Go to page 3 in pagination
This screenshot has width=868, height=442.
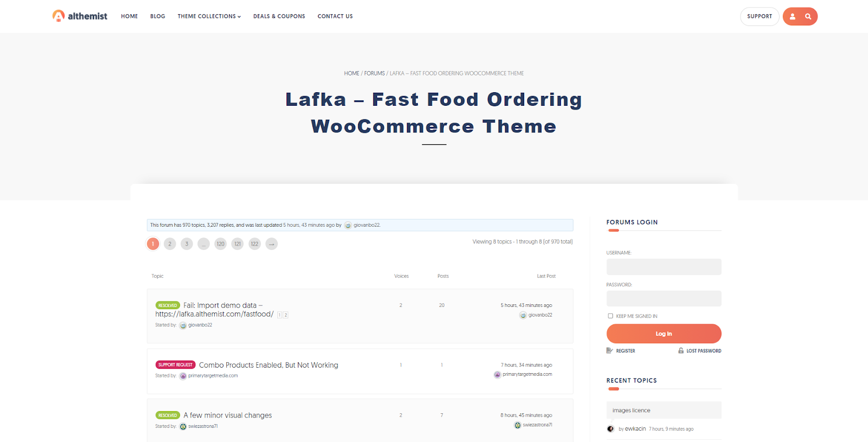pos(187,244)
